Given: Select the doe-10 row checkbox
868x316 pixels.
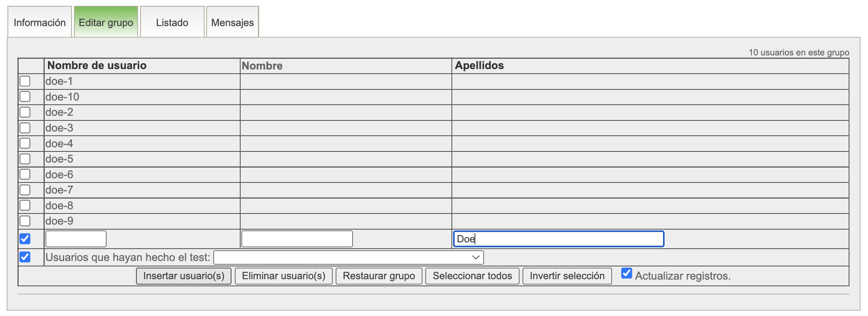Looking at the screenshot, I should (x=25, y=97).
